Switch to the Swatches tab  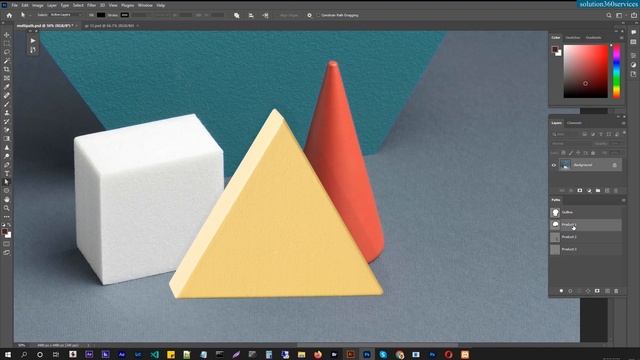[x=573, y=38]
